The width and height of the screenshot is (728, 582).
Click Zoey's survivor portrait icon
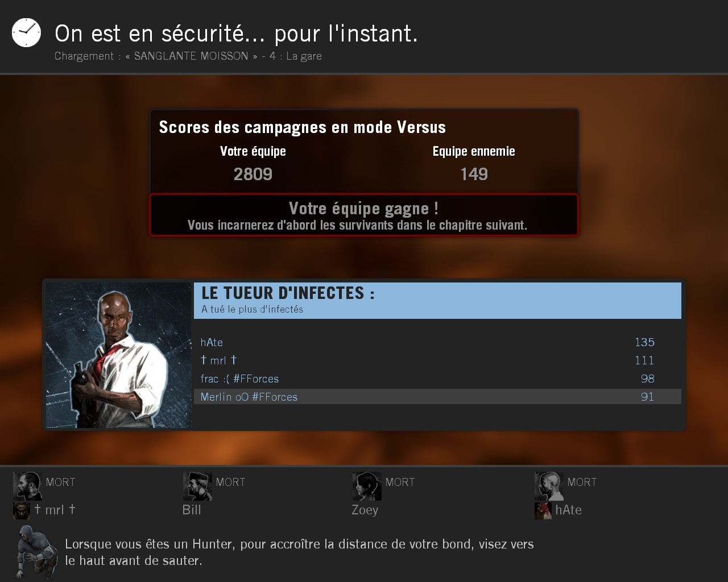(x=367, y=486)
